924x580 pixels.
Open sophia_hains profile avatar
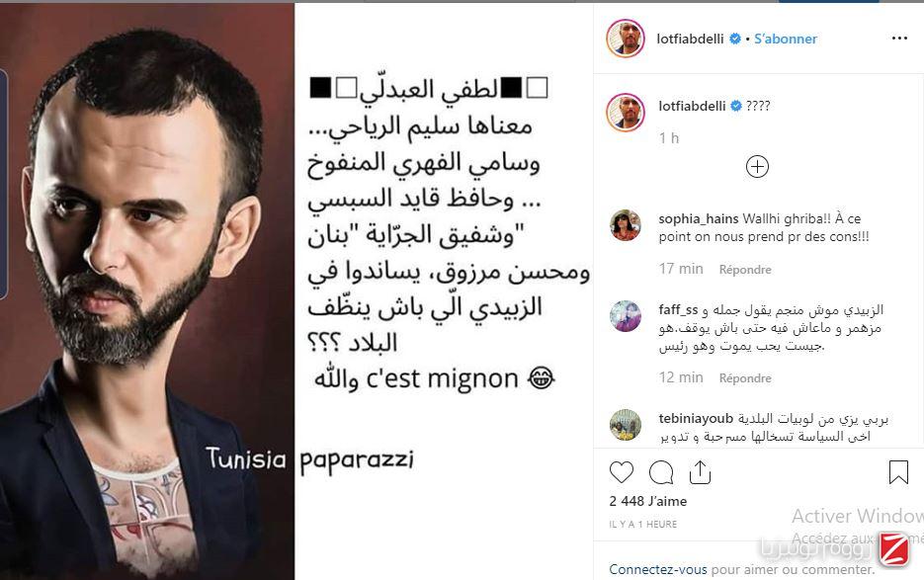pyautogui.click(x=626, y=225)
